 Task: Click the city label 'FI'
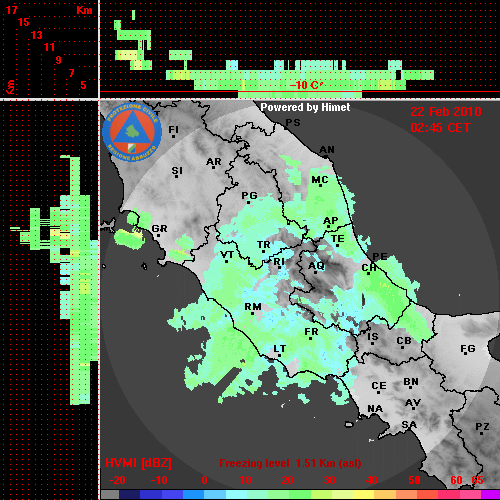[x=173, y=129]
